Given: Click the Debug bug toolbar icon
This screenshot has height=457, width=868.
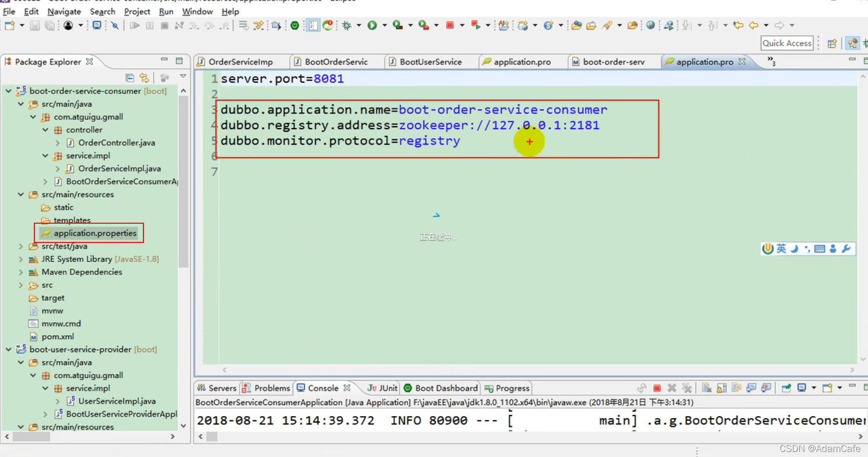Looking at the screenshot, I should click(x=347, y=25).
